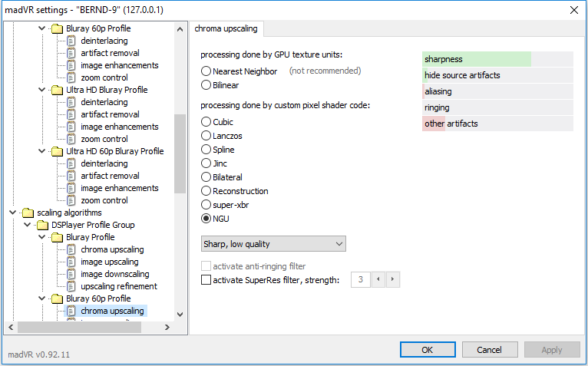The image size is (588, 366).
Task: Click page icon of artifact removal under top Bluray 60p Profile
Action: pyautogui.click(x=71, y=53)
